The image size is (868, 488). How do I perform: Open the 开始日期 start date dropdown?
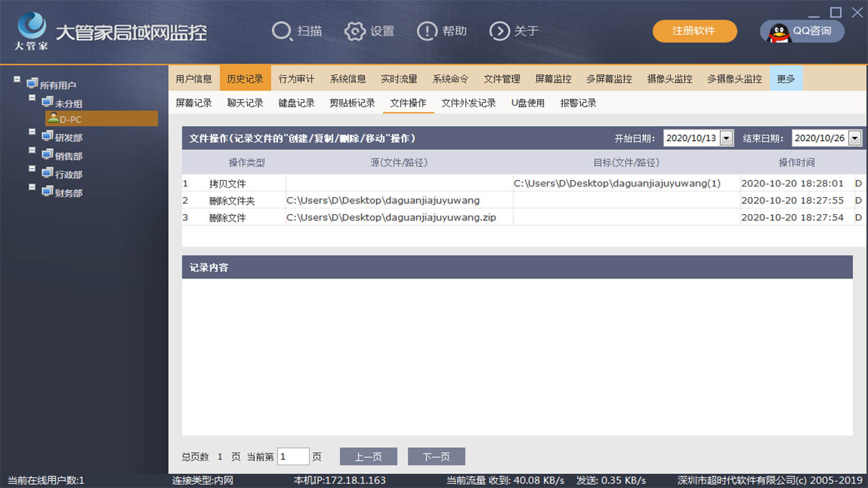(x=727, y=138)
